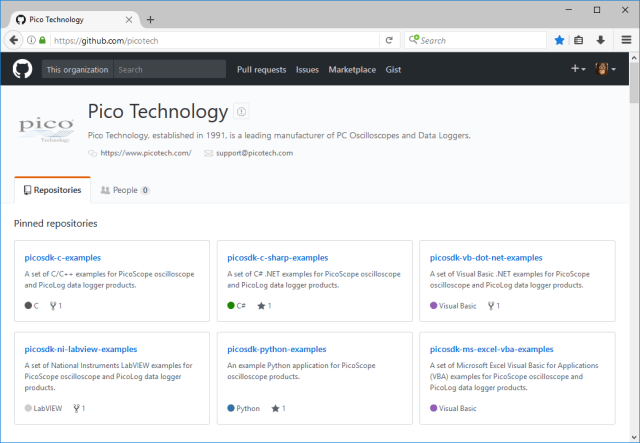Image resolution: width=640 pixels, height=443 pixels.
Task: Open the picosdk-ms-excel-vba-examples repository
Action: tap(491, 349)
